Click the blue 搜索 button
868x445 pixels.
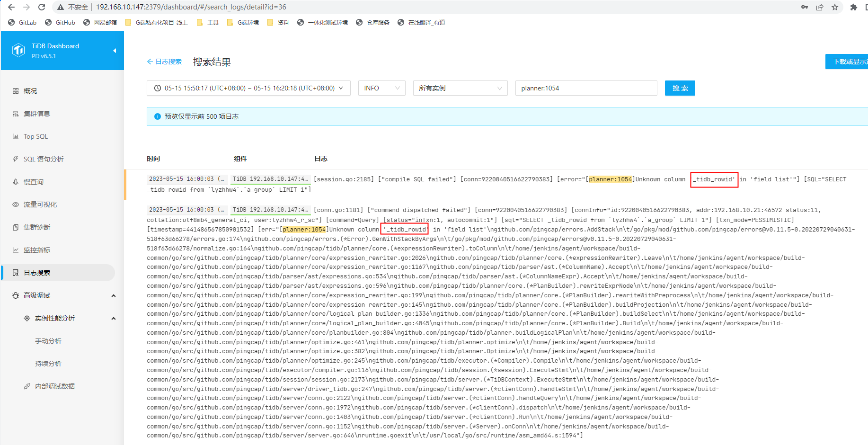680,88
